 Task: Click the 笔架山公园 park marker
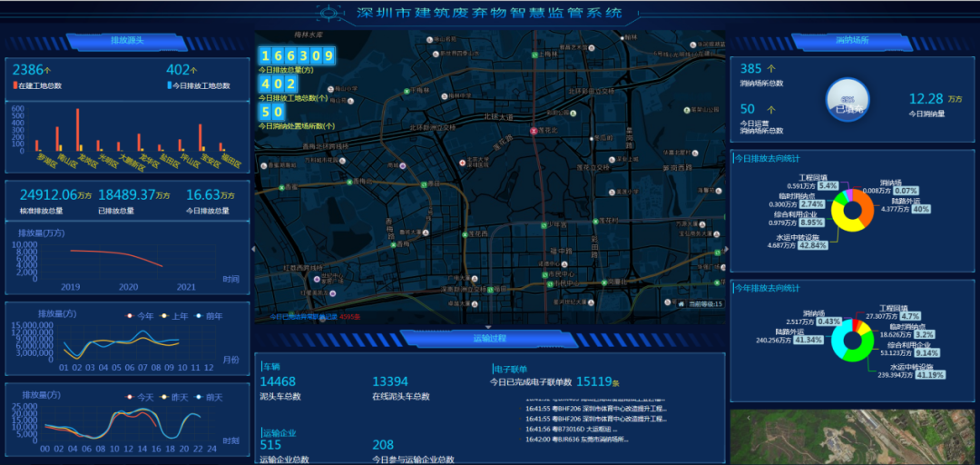(686, 110)
